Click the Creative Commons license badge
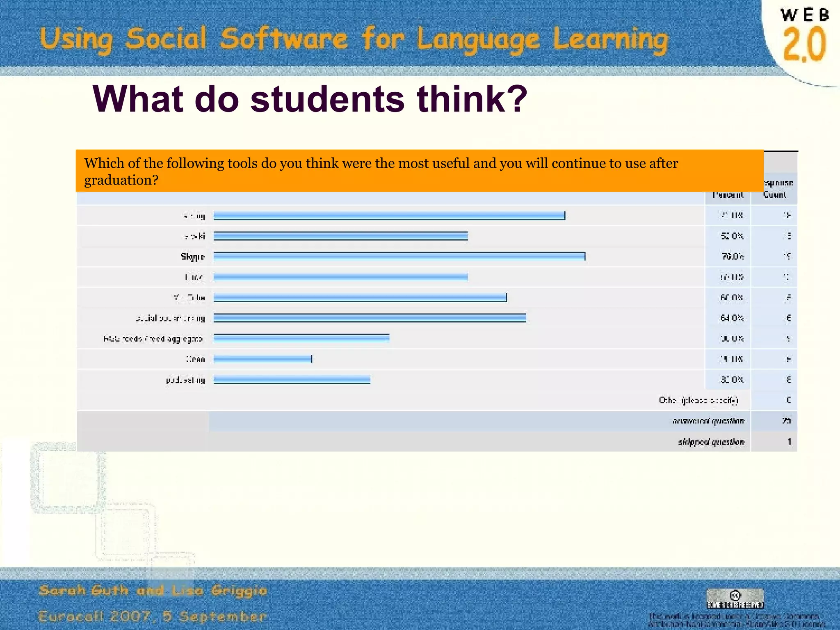 click(x=735, y=598)
